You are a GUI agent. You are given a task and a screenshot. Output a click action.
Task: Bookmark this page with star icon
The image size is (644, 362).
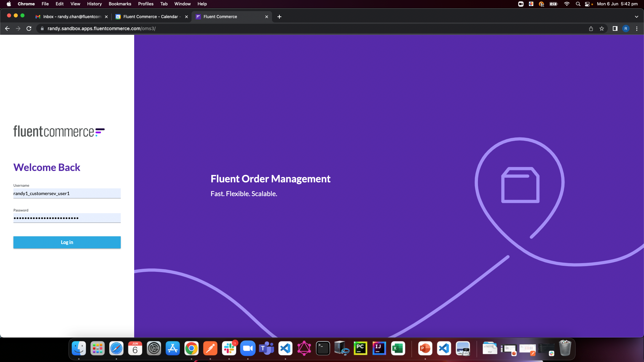pos(602,28)
